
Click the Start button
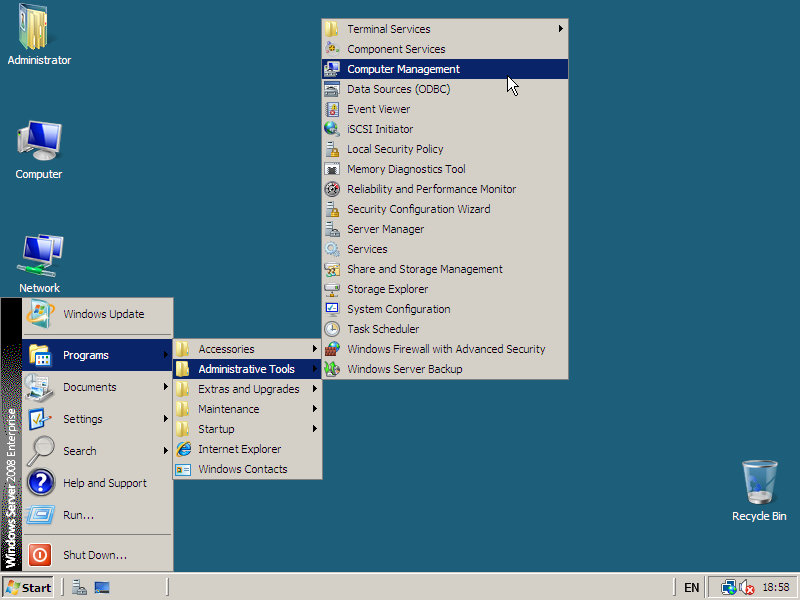(x=28, y=587)
